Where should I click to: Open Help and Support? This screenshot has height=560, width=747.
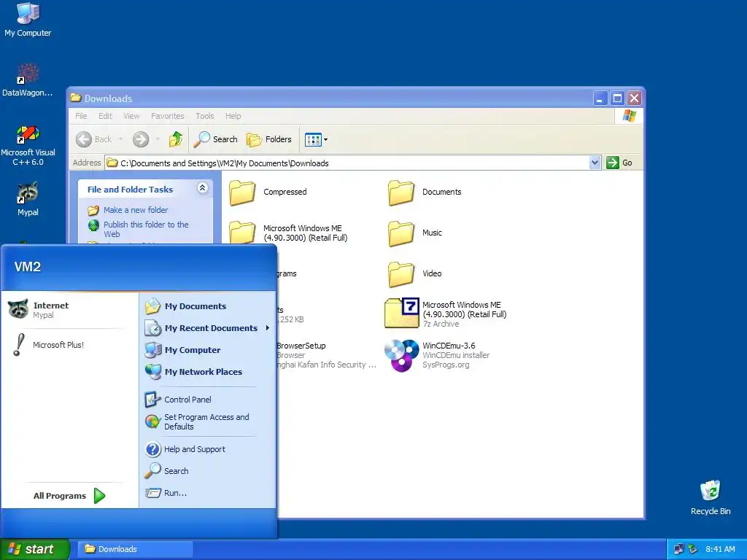point(207,449)
